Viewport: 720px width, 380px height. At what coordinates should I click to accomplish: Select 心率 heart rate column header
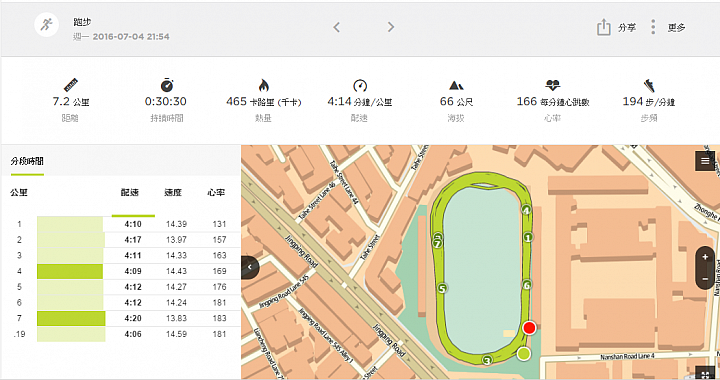[x=216, y=192]
